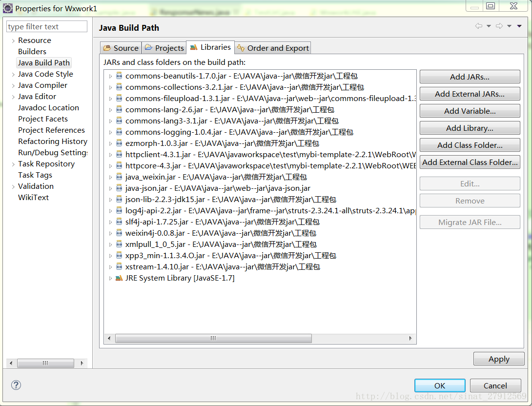Select Builders in the sidebar
This screenshot has height=406, width=532.
32,52
